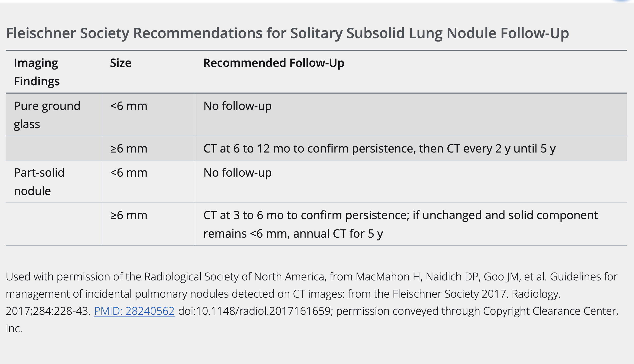634x364 pixels.
Task: Click the Fleischner Society Recommendations table title
Action: click(287, 33)
